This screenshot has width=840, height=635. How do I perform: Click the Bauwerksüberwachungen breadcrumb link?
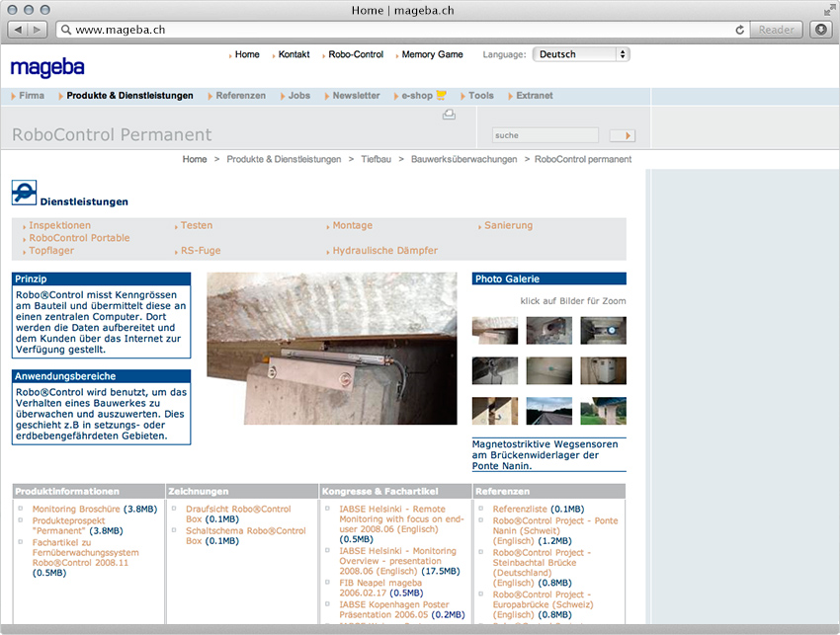463,159
